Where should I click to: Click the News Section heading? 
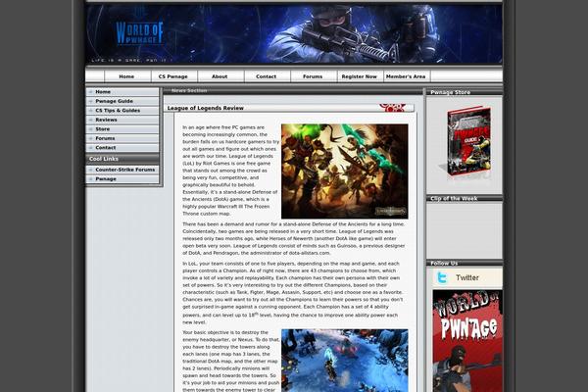[x=189, y=90]
